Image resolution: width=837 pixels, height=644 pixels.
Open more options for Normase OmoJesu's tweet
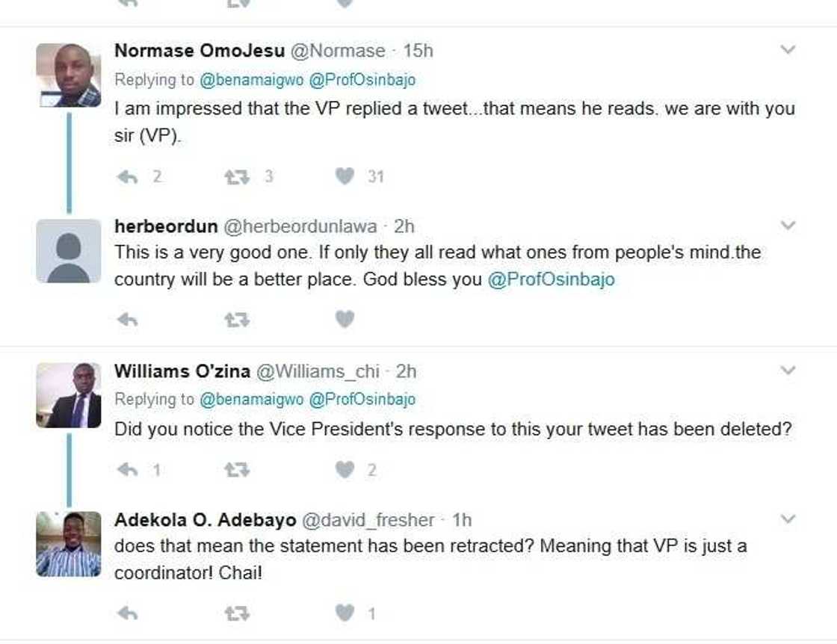pyautogui.click(x=788, y=50)
